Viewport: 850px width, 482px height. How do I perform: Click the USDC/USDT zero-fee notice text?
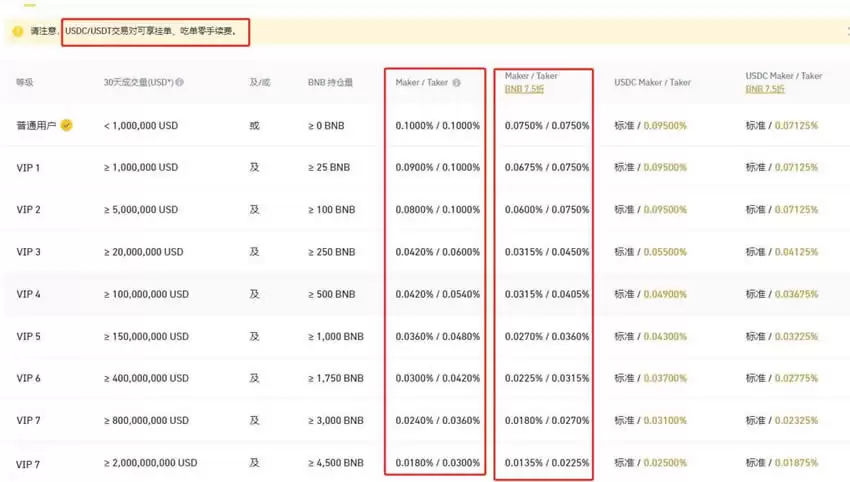point(155,32)
